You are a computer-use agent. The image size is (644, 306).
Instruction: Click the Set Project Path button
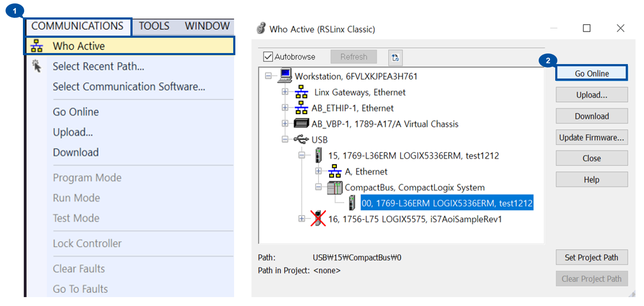click(x=591, y=257)
